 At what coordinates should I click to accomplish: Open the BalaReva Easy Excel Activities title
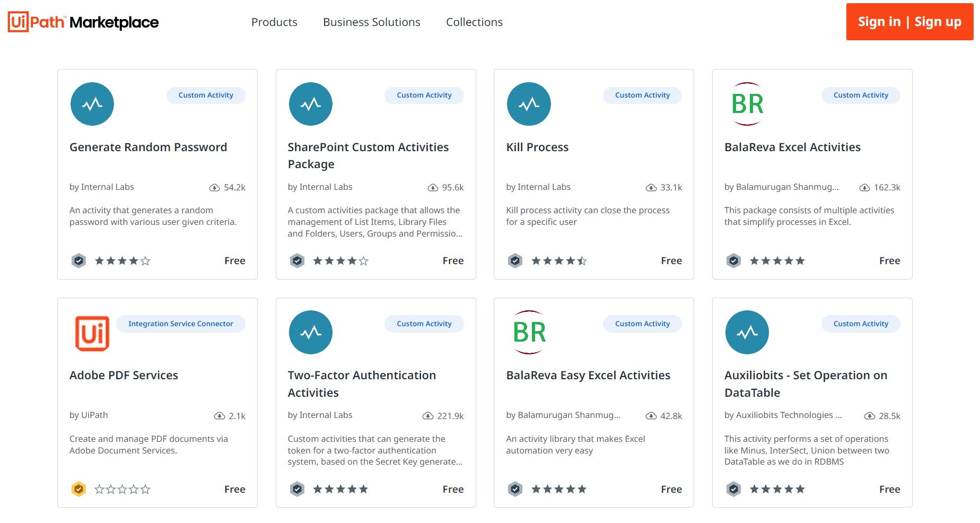point(588,376)
